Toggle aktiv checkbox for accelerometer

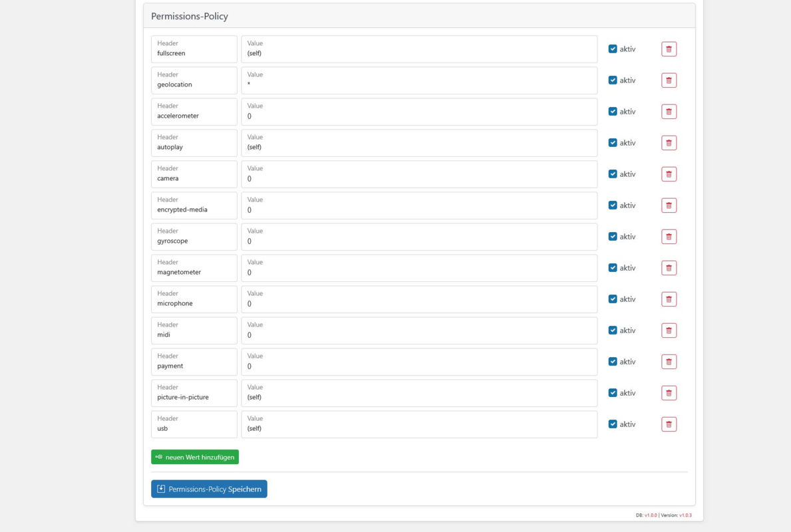click(613, 112)
